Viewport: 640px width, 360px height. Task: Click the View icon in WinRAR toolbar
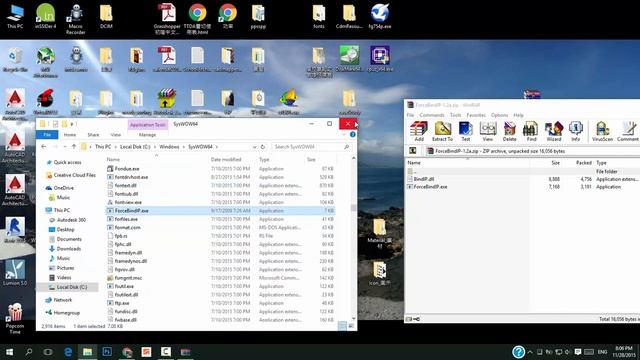tap(488, 131)
